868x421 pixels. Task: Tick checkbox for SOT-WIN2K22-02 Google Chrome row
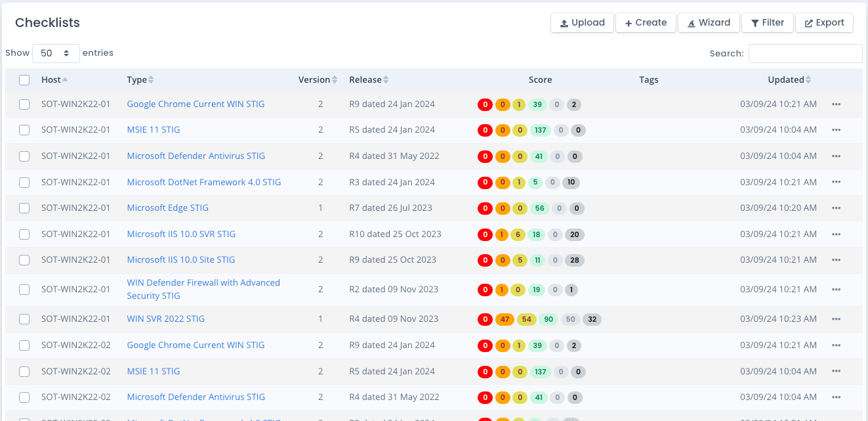tap(24, 345)
